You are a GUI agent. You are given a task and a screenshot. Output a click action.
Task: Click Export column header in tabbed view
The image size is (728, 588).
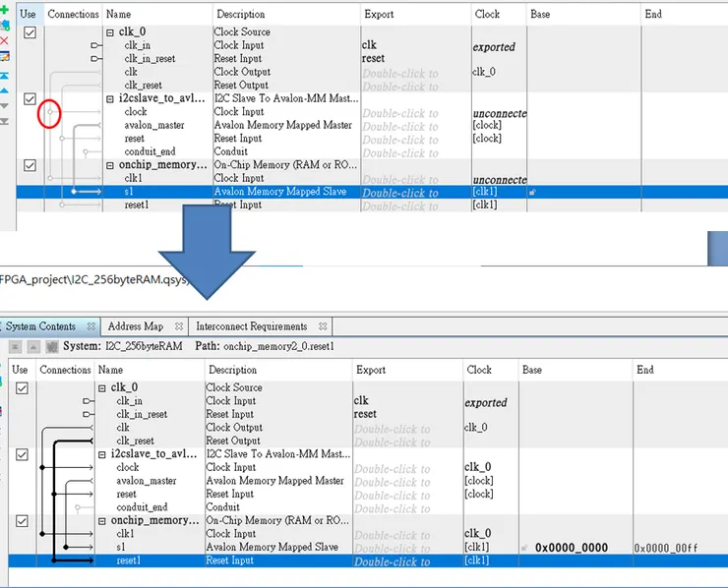(407, 370)
